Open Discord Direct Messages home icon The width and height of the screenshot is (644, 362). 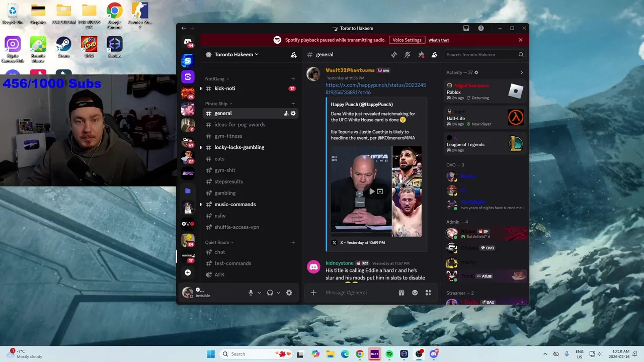click(x=188, y=42)
